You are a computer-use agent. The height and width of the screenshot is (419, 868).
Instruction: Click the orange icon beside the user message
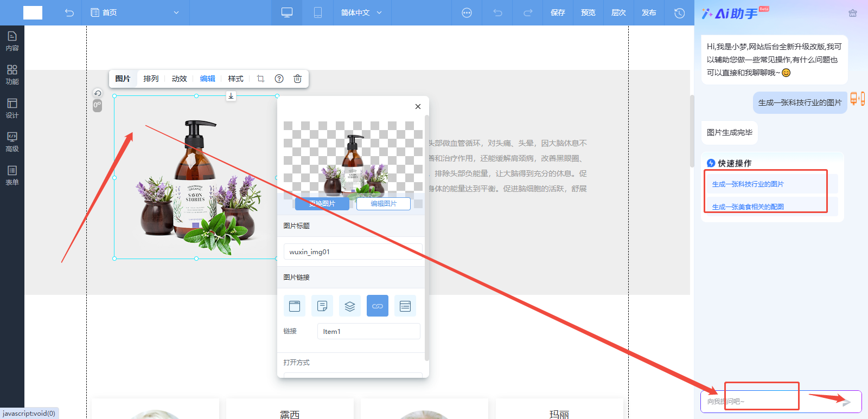pos(857,99)
